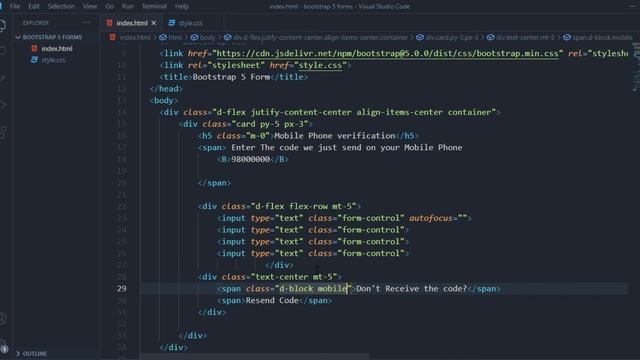Image resolution: width=640 pixels, height=360 pixels.
Task: Click the Explorer panel more actions ellipsis
Action: (86, 23)
